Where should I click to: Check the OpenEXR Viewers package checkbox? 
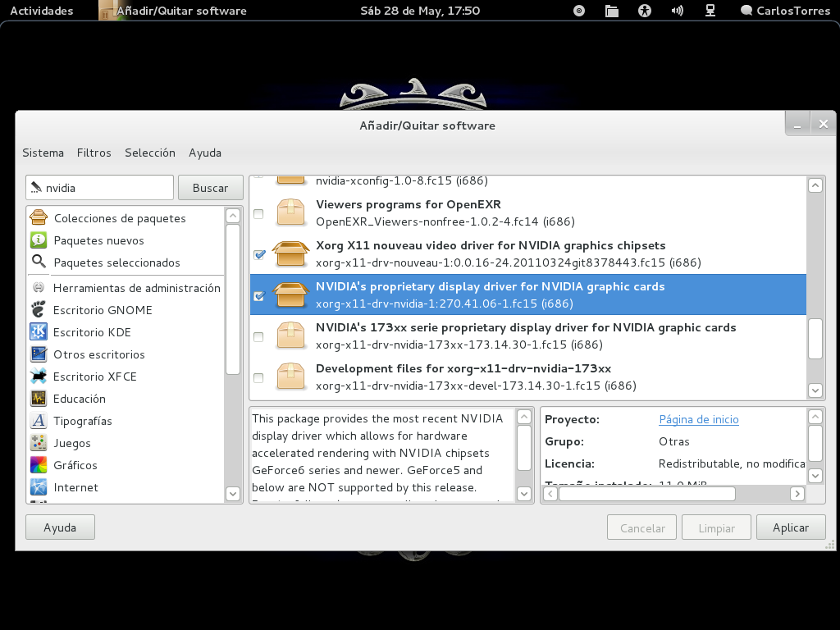[258, 214]
